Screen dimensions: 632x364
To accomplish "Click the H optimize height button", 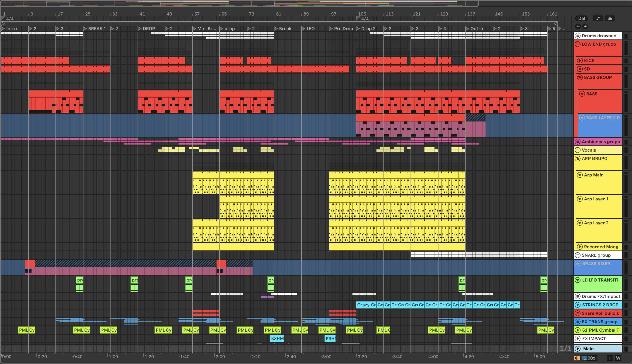I will point(610,358).
